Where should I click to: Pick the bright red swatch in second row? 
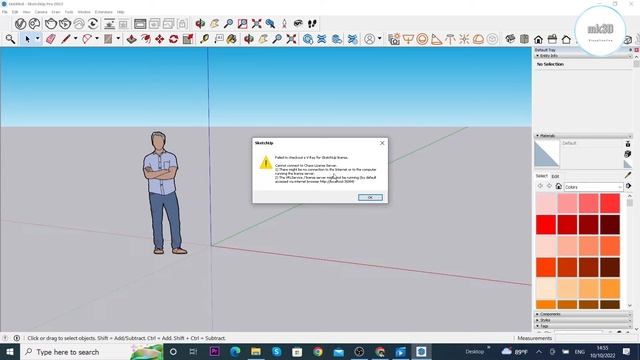click(x=546, y=224)
